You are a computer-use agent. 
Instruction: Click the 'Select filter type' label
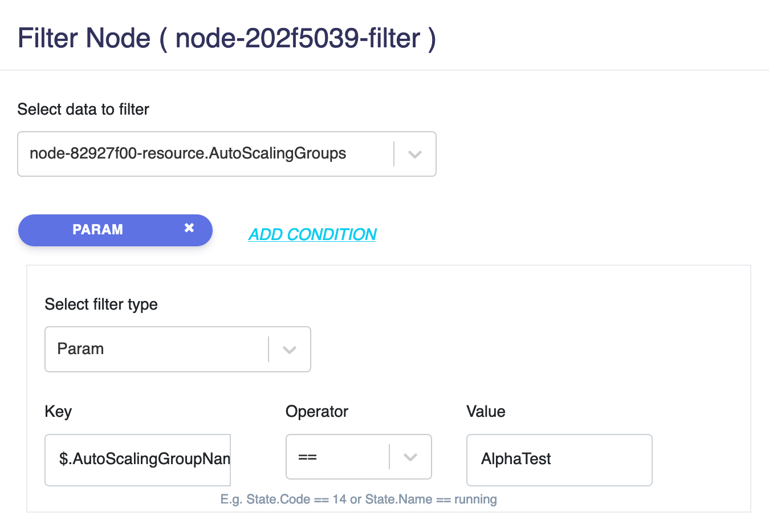[101, 304]
